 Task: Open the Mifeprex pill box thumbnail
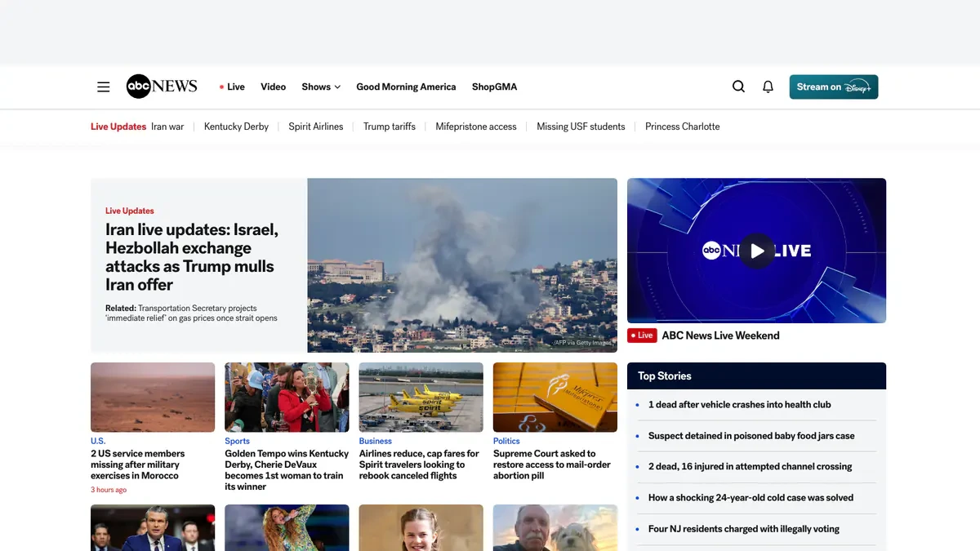555,398
